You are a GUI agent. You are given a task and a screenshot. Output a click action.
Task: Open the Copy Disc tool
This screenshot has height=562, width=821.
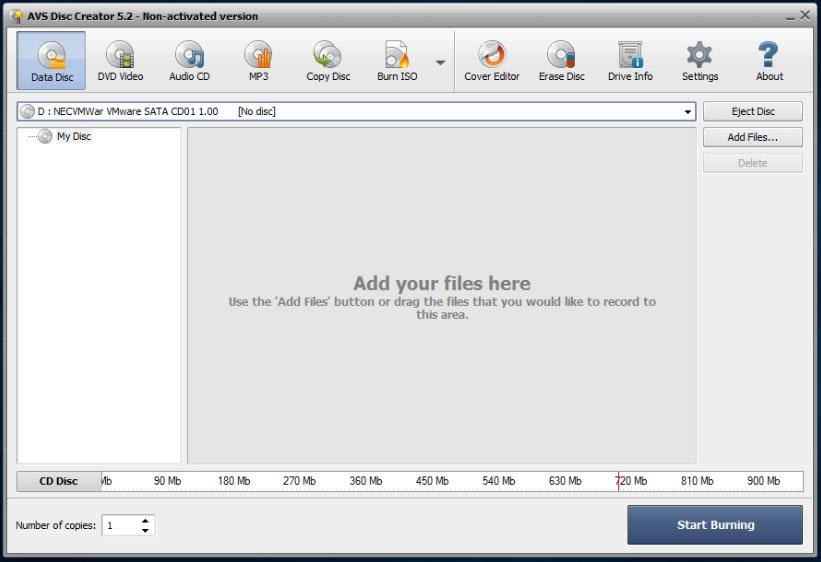pyautogui.click(x=328, y=60)
